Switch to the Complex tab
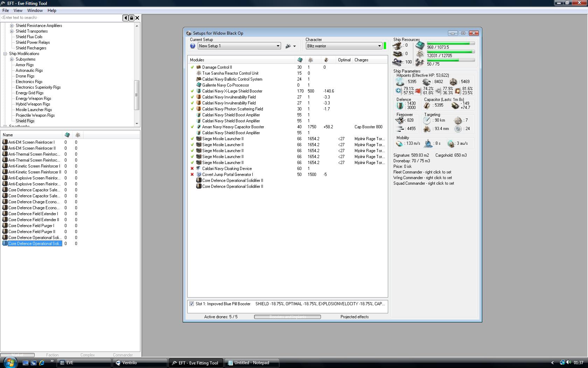The width and height of the screenshot is (588, 368). [x=87, y=355]
